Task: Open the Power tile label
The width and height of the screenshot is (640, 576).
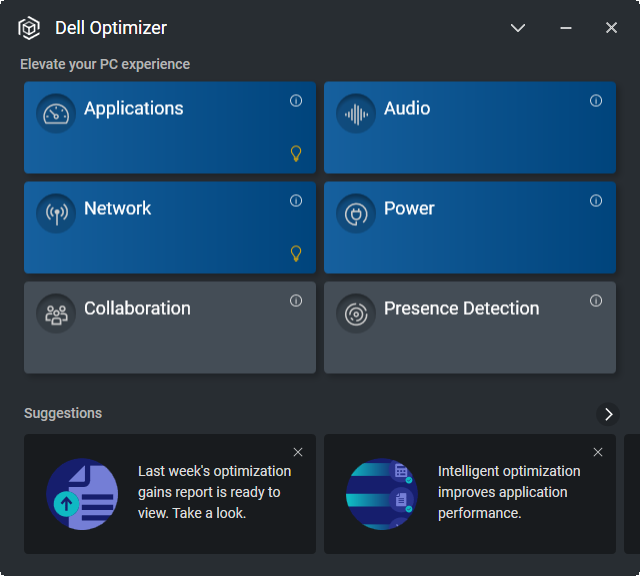Action: (x=409, y=208)
